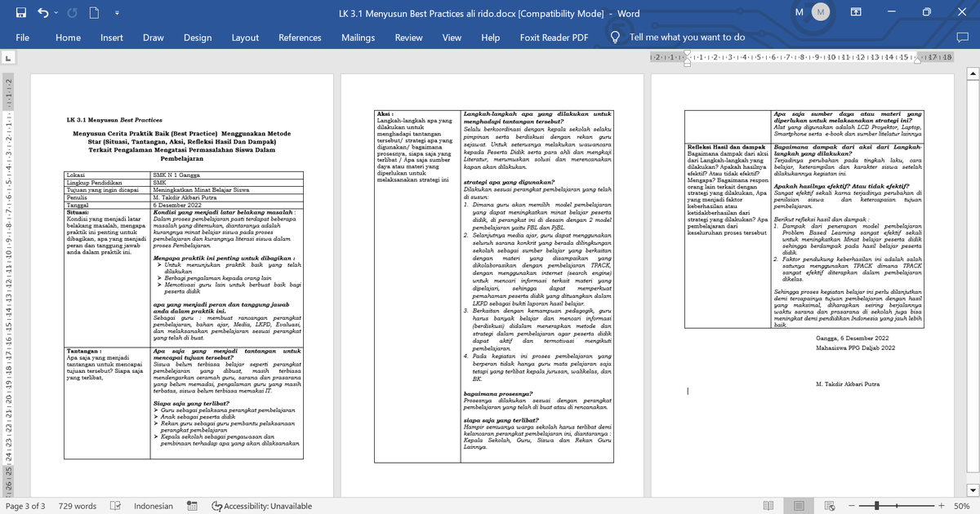The image size is (980, 514).
Task: Click 'Refleksi Hasil dan dampak' heading on page three
Action: (x=726, y=147)
